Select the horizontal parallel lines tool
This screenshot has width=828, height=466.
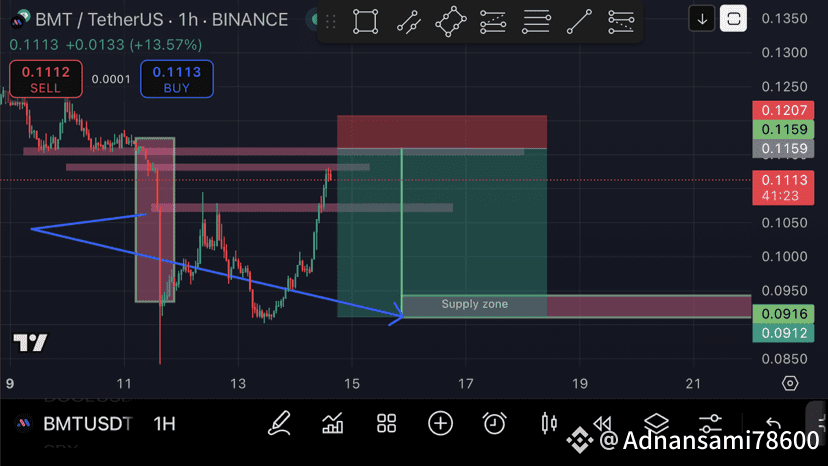(536, 22)
